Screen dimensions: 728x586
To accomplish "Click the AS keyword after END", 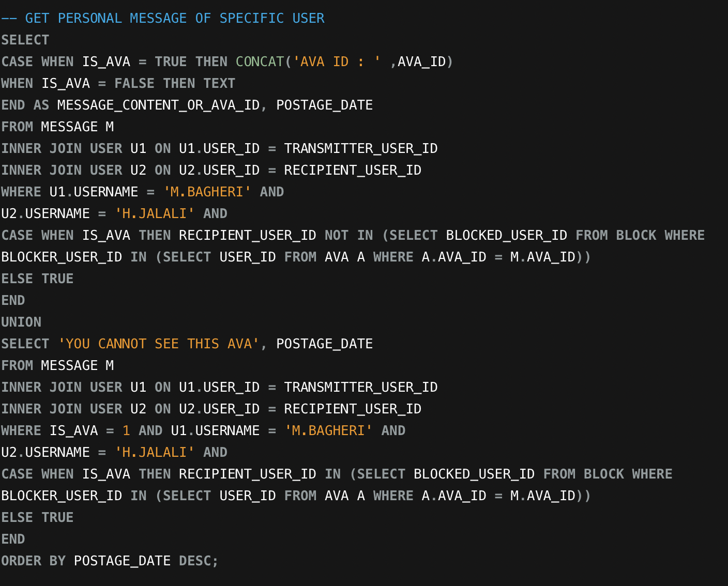I will (41, 105).
